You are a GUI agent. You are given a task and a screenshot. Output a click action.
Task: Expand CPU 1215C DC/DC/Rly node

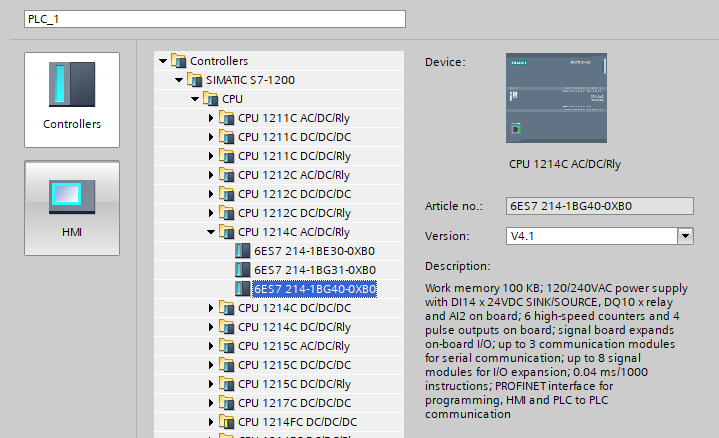point(211,384)
